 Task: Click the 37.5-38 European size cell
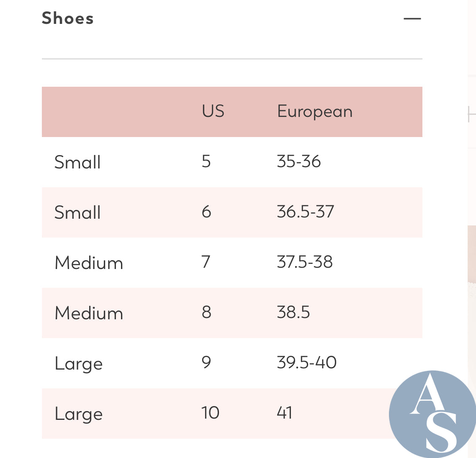coord(305,262)
